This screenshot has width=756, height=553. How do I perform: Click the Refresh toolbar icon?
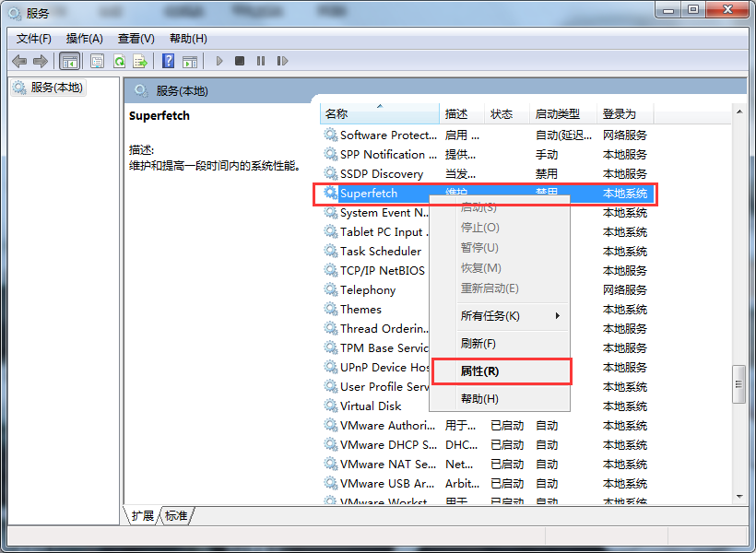(x=119, y=61)
